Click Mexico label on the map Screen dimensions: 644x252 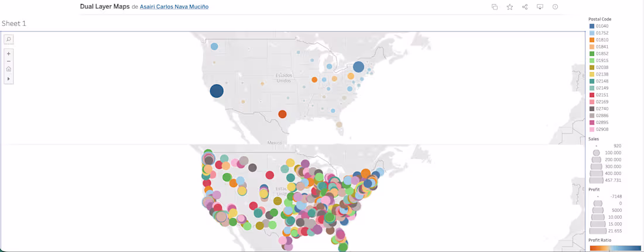coord(274,143)
